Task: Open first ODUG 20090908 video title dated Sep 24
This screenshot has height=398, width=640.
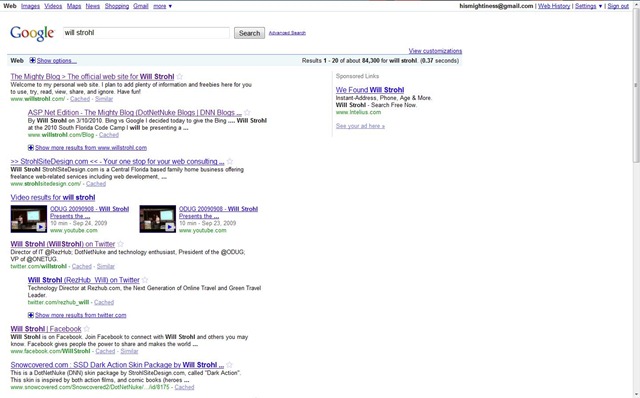Action: tap(89, 212)
